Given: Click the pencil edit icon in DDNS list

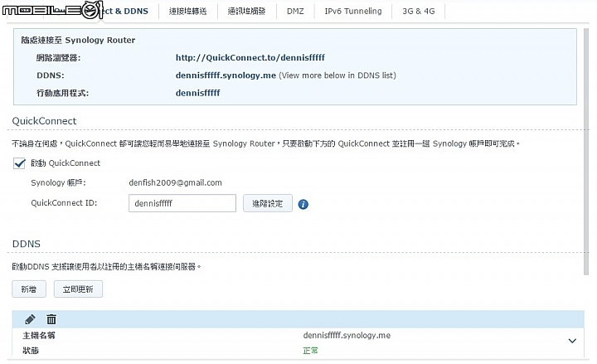Looking at the screenshot, I should click(30, 319).
